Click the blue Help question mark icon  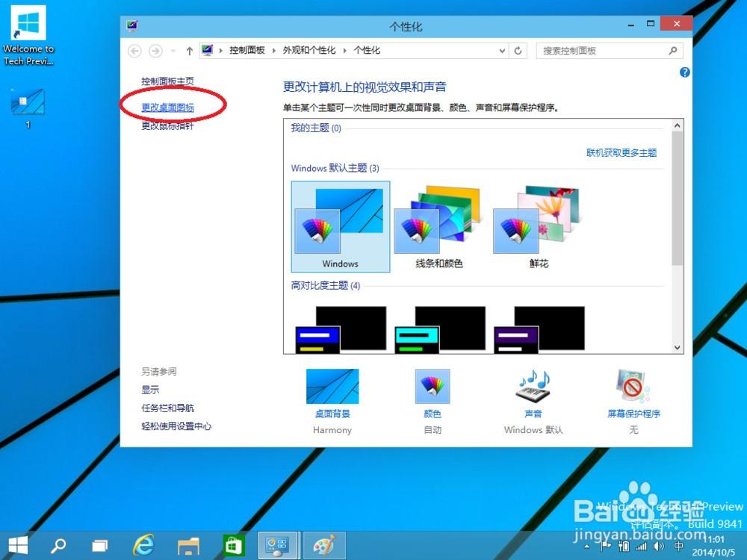pyautogui.click(x=685, y=72)
